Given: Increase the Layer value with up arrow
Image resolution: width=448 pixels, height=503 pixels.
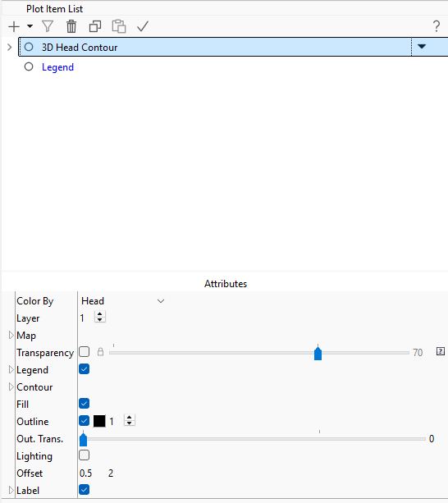Looking at the screenshot, I should click(x=100, y=314).
